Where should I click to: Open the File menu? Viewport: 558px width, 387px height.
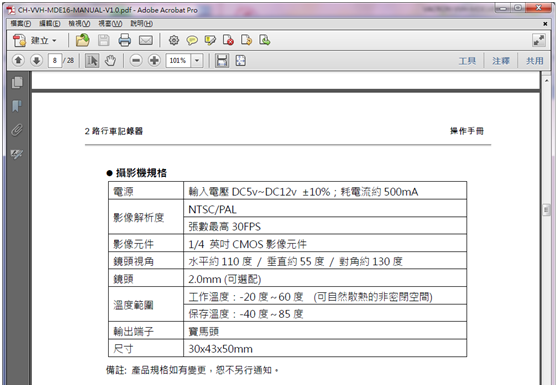click(x=21, y=24)
